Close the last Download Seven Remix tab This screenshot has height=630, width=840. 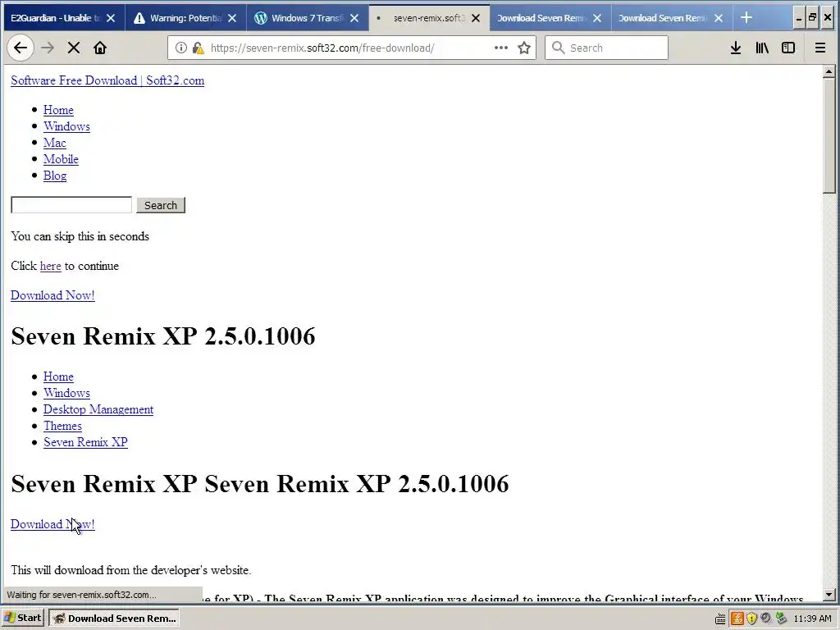(719, 18)
